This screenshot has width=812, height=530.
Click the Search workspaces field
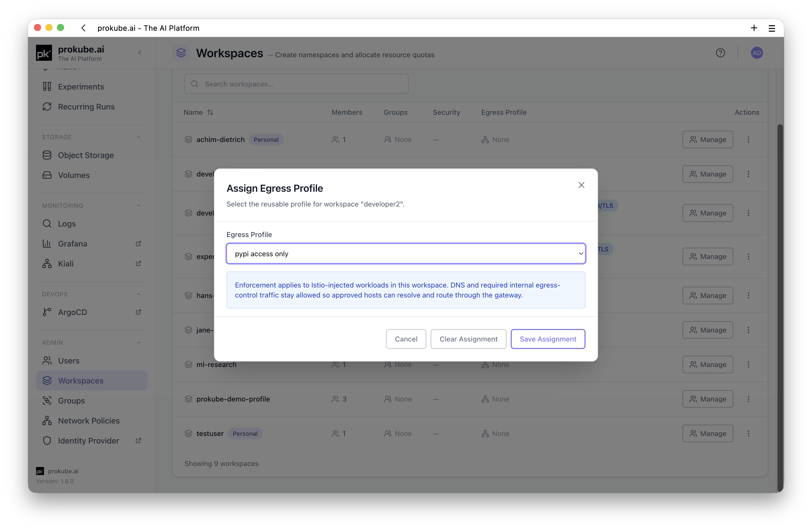pos(296,84)
